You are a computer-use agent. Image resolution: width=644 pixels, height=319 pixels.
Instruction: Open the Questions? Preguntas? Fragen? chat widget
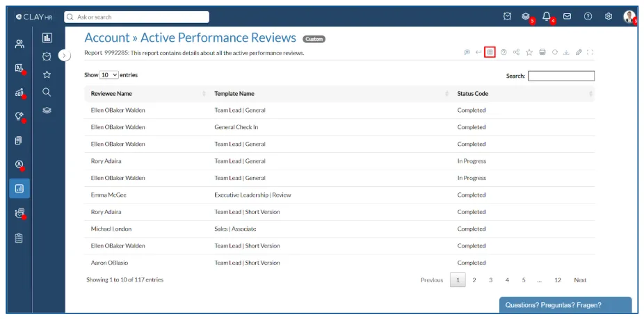(x=565, y=305)
